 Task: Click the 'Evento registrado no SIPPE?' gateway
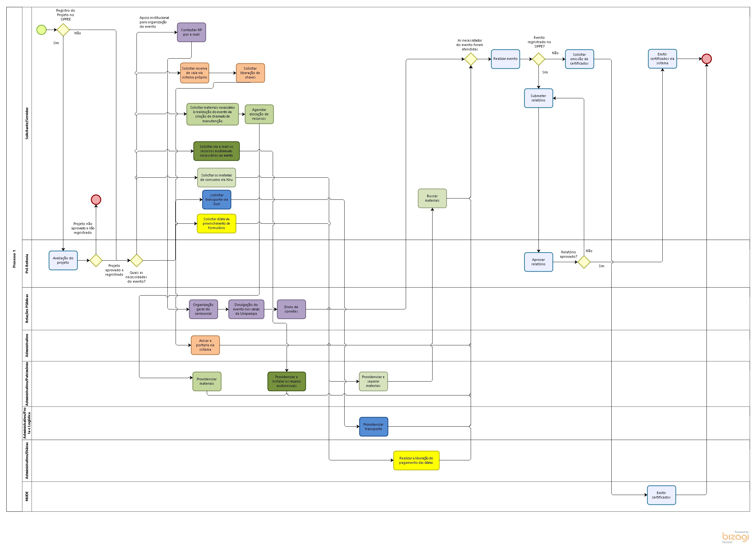(538, 59)
